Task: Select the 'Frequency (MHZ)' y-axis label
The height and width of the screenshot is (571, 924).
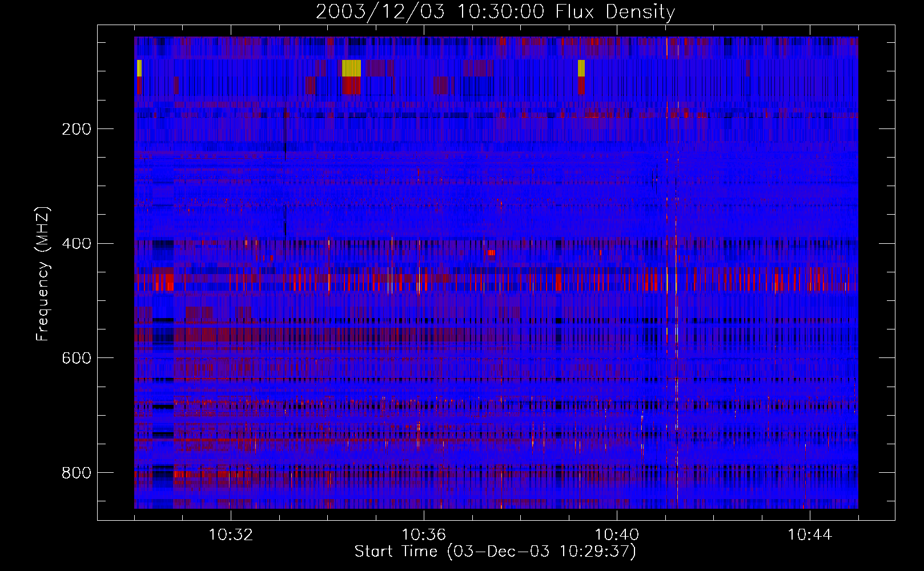Action: click(x=43, y=274)
